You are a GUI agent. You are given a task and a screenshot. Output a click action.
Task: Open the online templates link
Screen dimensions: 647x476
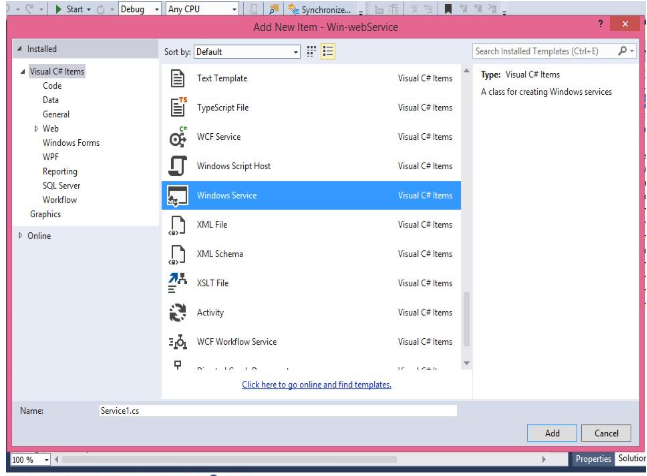[316, 384]
